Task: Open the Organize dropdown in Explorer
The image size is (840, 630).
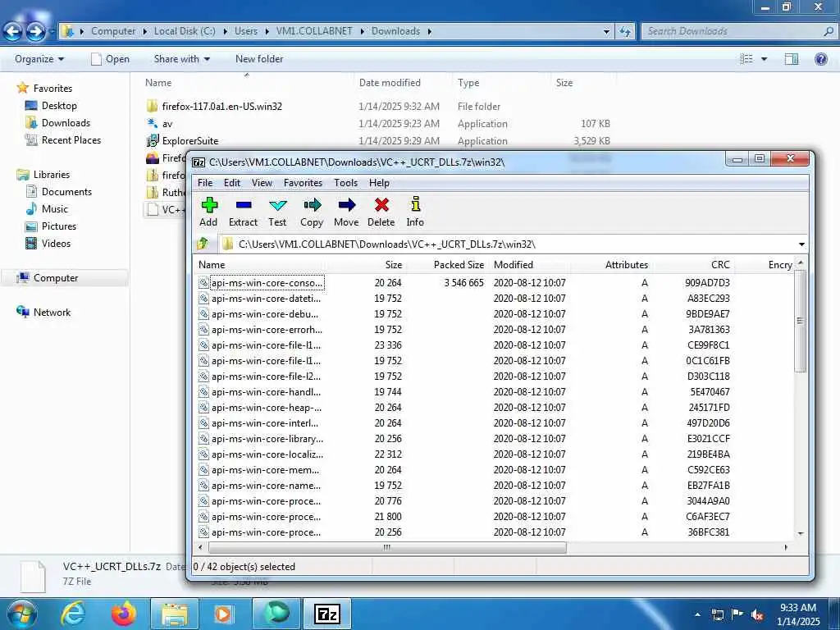Action: pos(39,59)
